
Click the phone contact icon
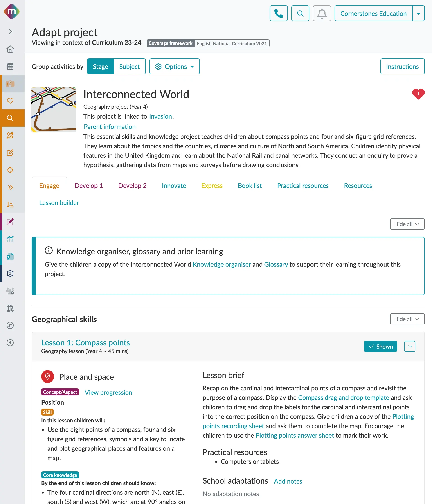(x=279, y=13)
